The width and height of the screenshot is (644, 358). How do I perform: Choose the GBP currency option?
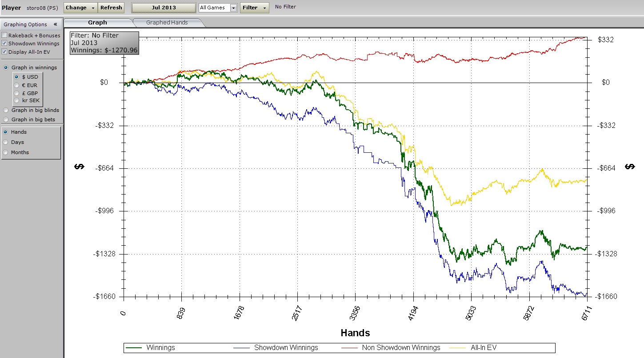pyautogui.click(x=17, y=93)
